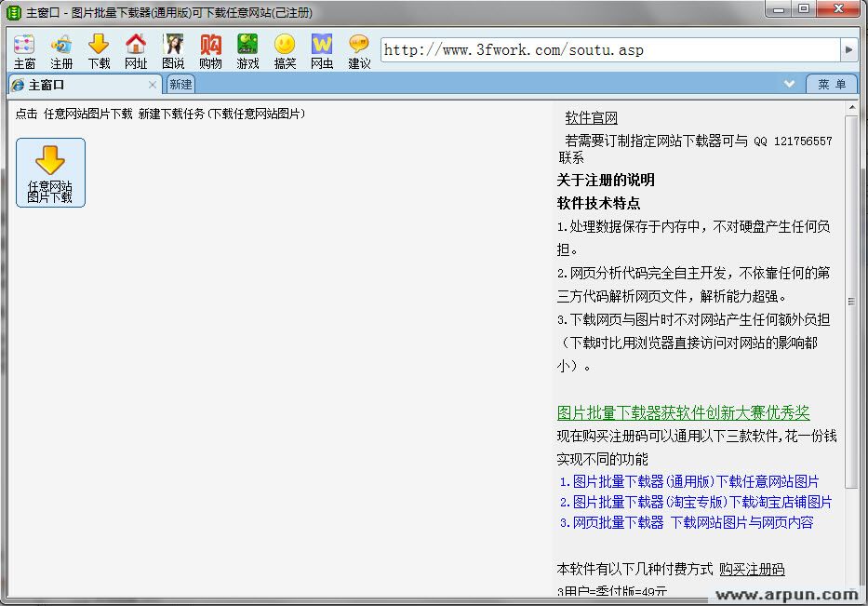This screenshot has width=868, height=606.
Task: Click the 游戏 games icon
Action: tap(247, 48)
